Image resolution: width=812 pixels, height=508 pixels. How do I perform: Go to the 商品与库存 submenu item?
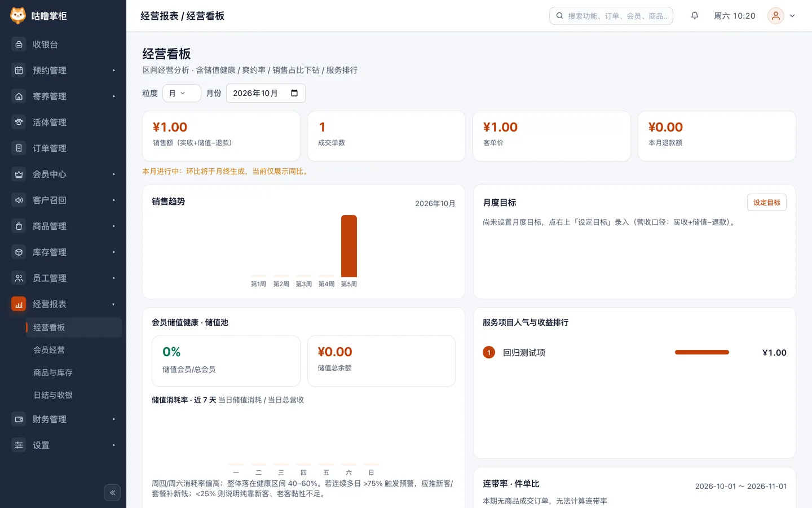(x=73, y=373)
